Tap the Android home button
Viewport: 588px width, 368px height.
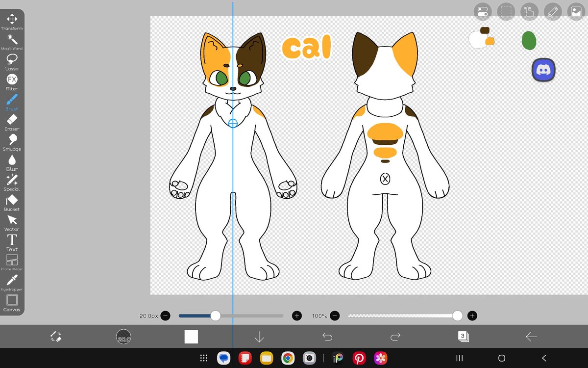[502, 358]
